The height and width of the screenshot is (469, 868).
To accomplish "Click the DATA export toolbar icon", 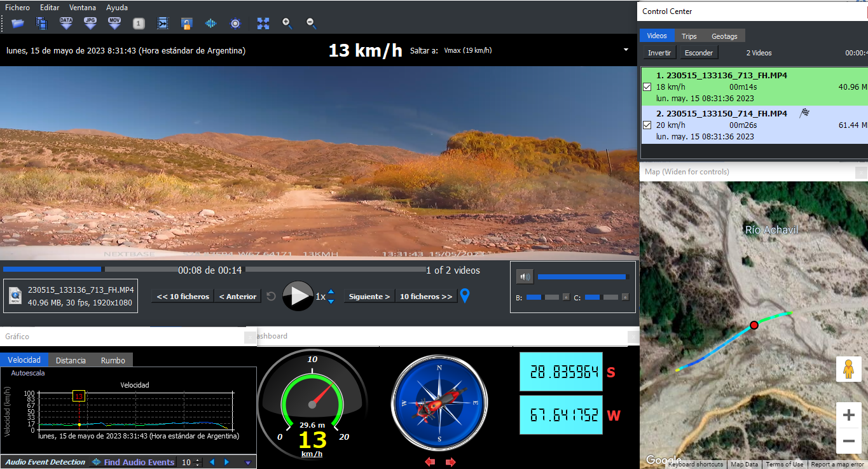I will (66, 24).
